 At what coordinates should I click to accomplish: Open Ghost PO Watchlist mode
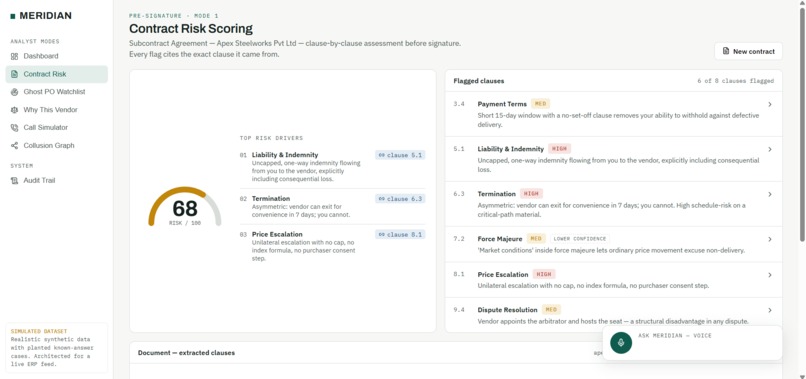point(57,92)
